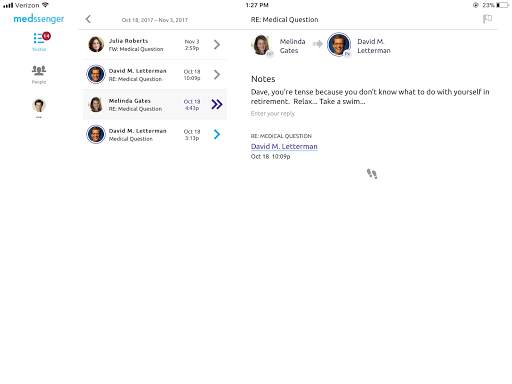
Task: Open the People section icon
Action: 39,70
